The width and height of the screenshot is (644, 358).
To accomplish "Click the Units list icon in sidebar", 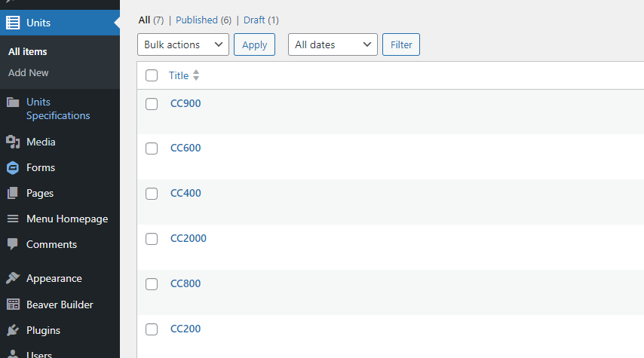I will [x=13, y=23].
